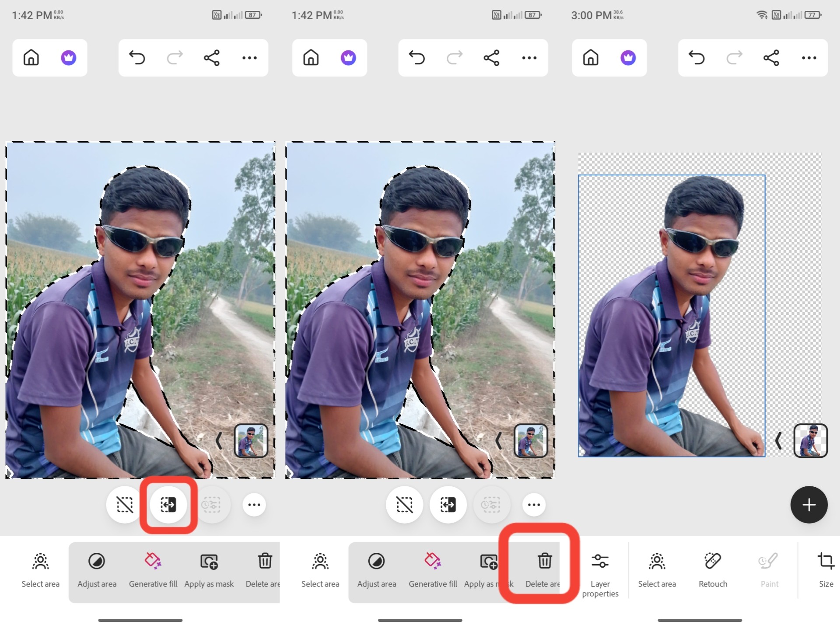This screenshot has width=840, height=628.
Task: Tap Share icon in the 3:00 PM screen
Action: pyautogui.click(x=771, y=58)
